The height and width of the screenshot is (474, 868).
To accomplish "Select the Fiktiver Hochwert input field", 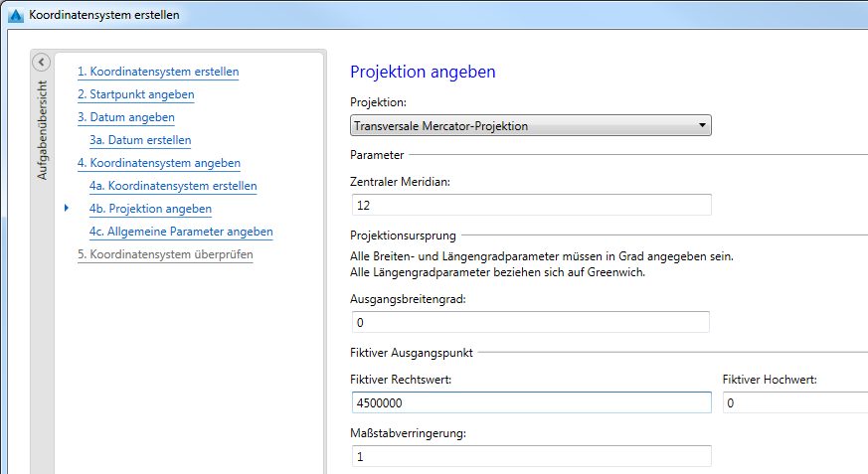I will (x=794, y=402).
